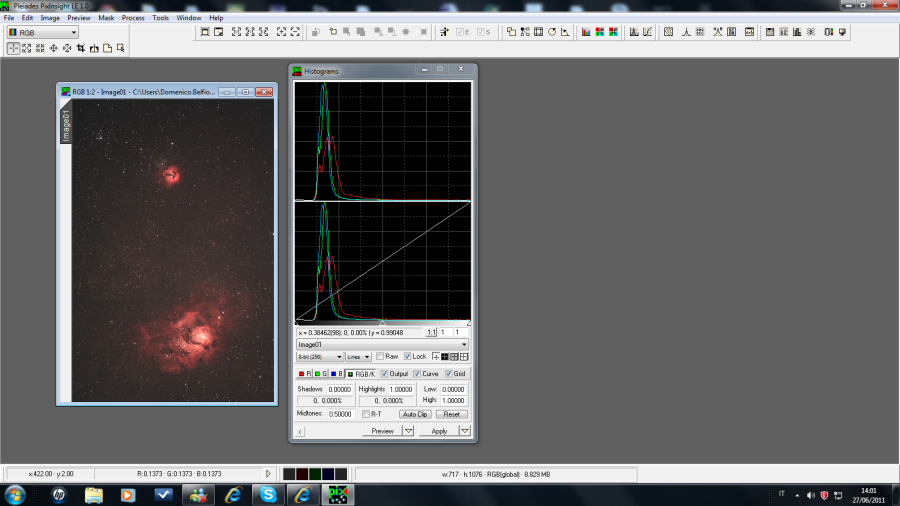This screenshot has width=900, height=506.
Task: Click the Shadows value field
Action: (x=339, y=389)
